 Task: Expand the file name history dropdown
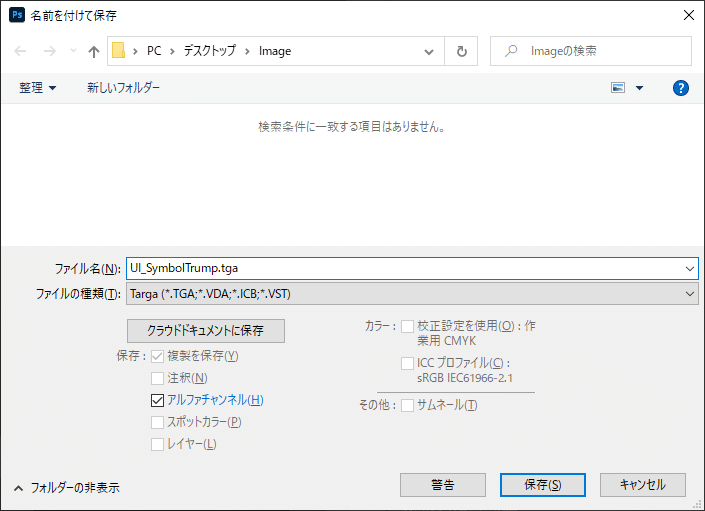(x=690, y=269)
